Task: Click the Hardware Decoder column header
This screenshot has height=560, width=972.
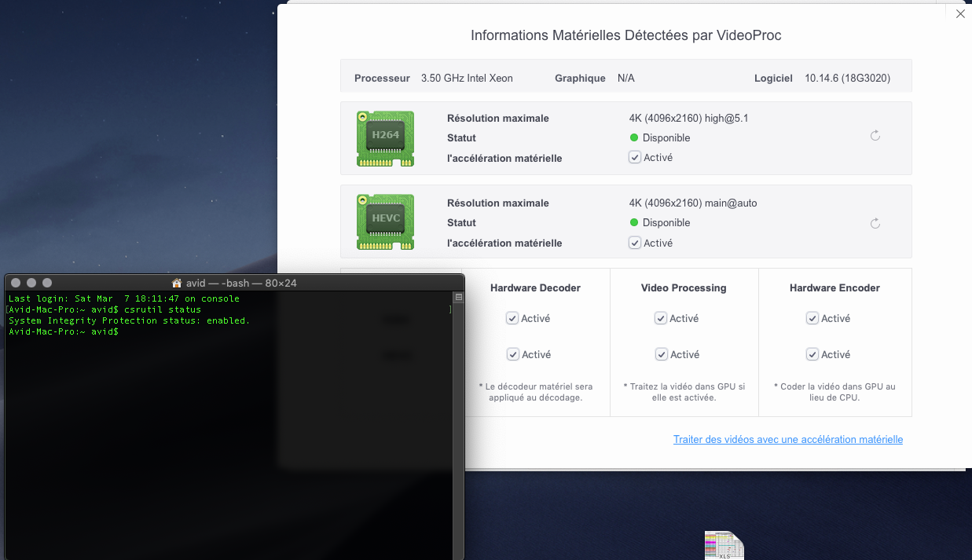Action: 535,288
